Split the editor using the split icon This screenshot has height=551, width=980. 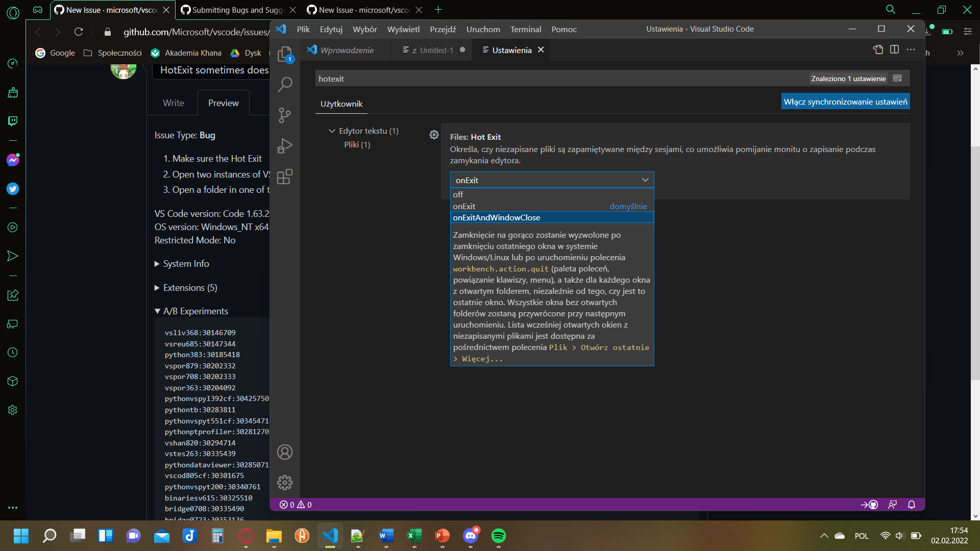[x=894, y=49]
